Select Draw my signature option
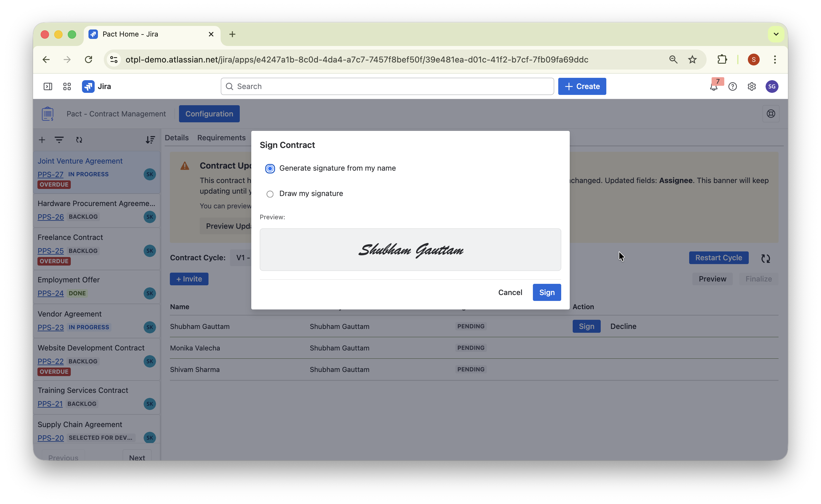The image size is (821, 504). (270, 194)
